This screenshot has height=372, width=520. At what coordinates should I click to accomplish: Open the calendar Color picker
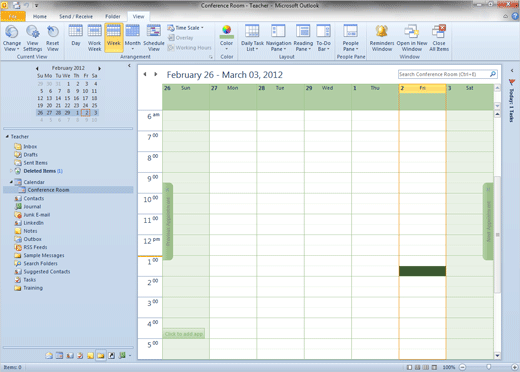(x=226, y=38)
